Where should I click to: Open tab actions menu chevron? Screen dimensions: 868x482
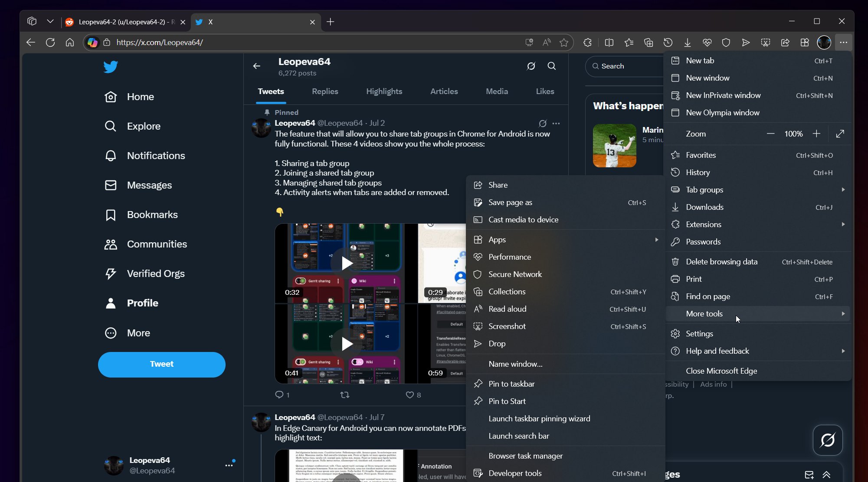50,21
